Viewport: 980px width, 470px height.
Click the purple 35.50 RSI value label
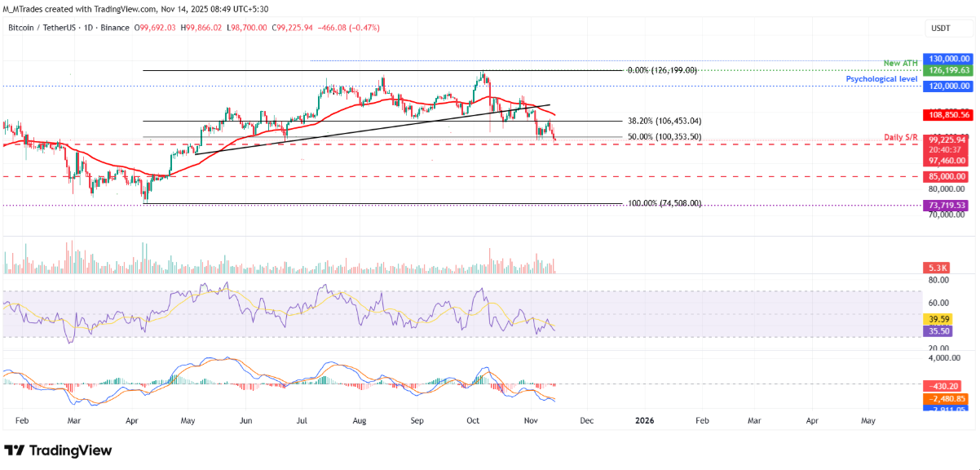click(936, 331)
